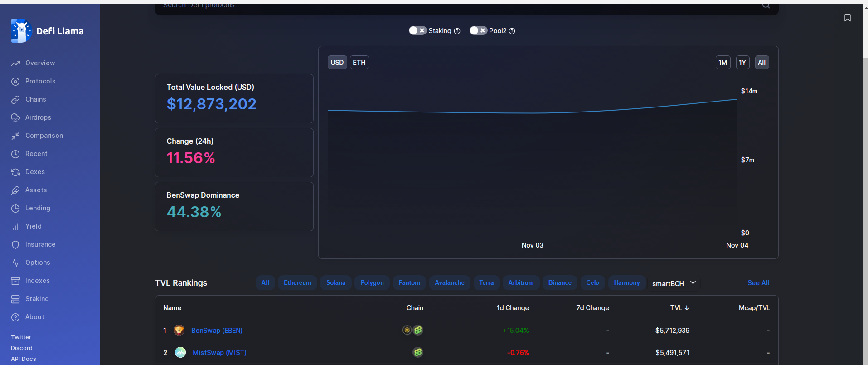Click the BenSwap token logo
This screenshot has height=365, width=868.
click(x=179, y=330)
